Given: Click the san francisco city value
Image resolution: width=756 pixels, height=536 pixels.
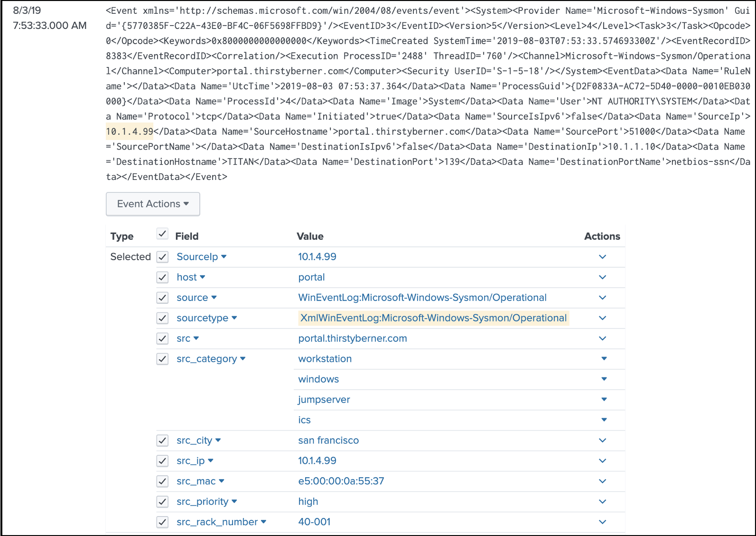Looking at the screenshot, I should coord(328,441).
